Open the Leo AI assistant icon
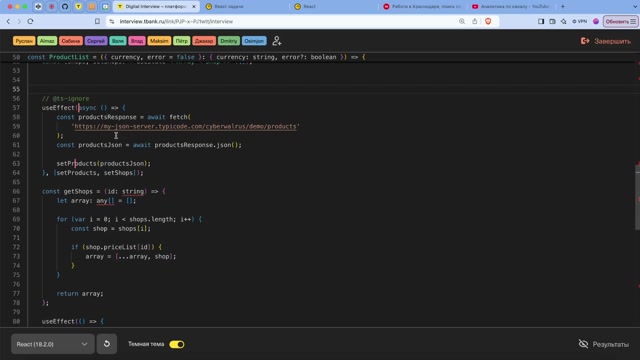 point(563,21)
